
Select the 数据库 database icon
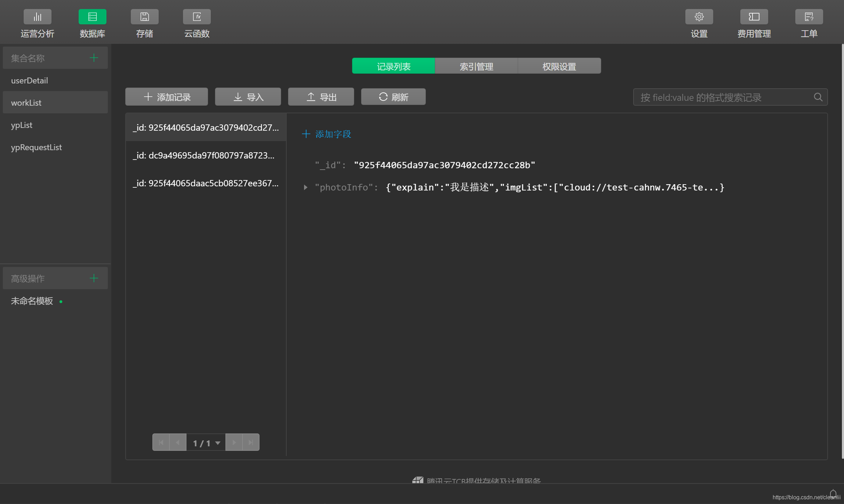92,17
